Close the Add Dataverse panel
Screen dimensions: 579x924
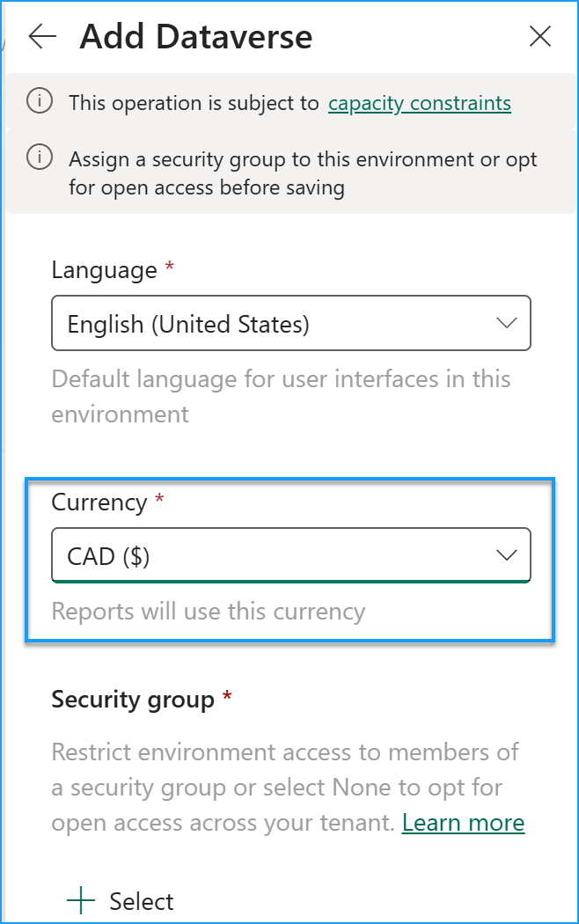tap(539, 37)
